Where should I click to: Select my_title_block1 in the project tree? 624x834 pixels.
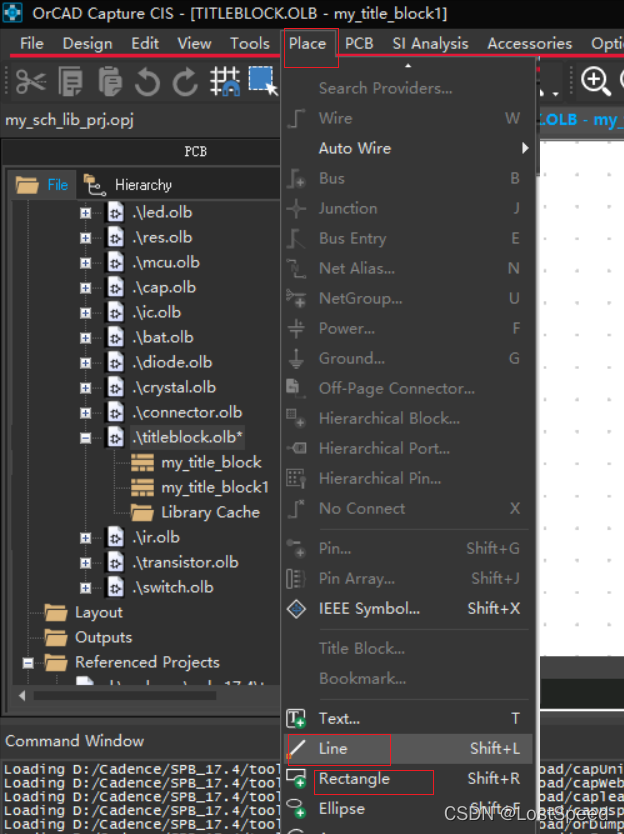click(x=214, y=487)
